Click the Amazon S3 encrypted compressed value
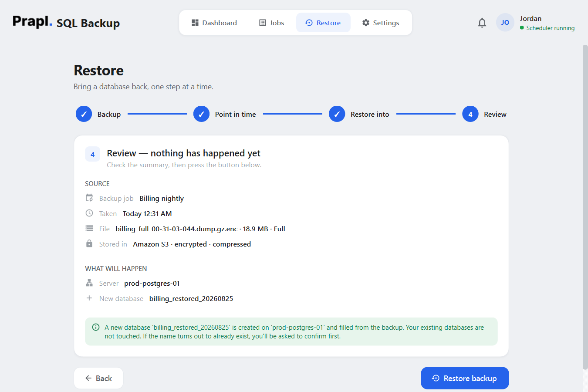 (192, 244)
